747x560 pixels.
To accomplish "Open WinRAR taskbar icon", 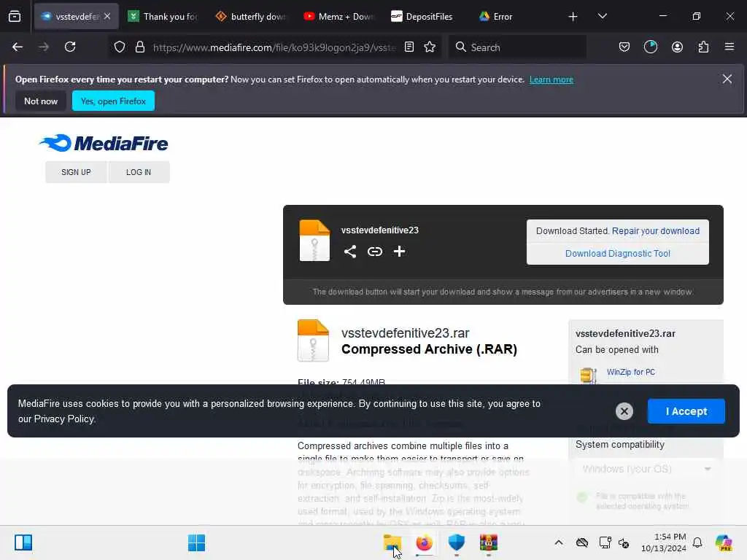I will click(x=488, y=542).
